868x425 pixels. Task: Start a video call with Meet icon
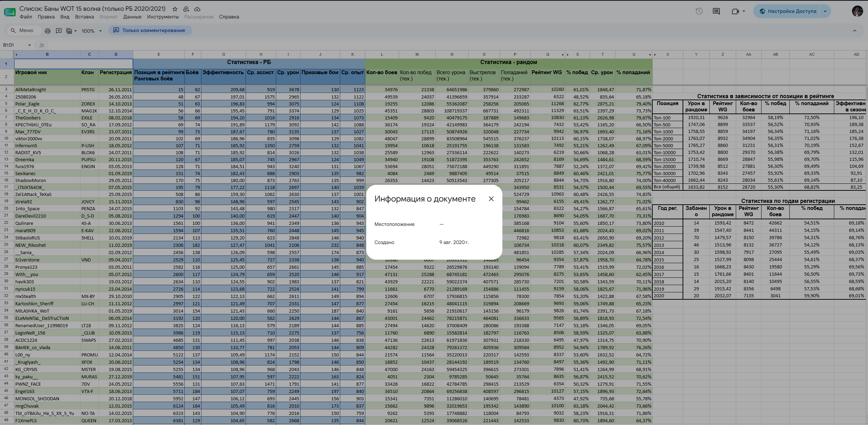click(x=735, y=11)
